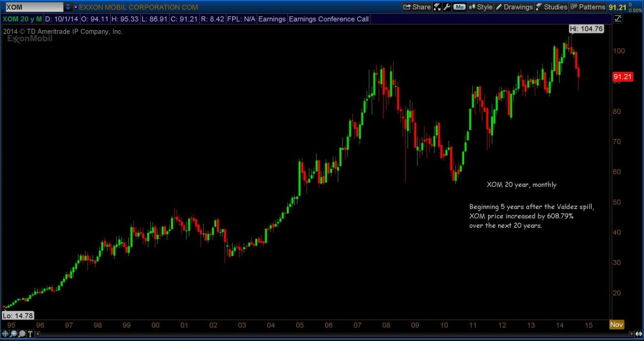The image size is (644, 341).
Task: Click the scroll left arrow at bottom
Action: (38, 335)
